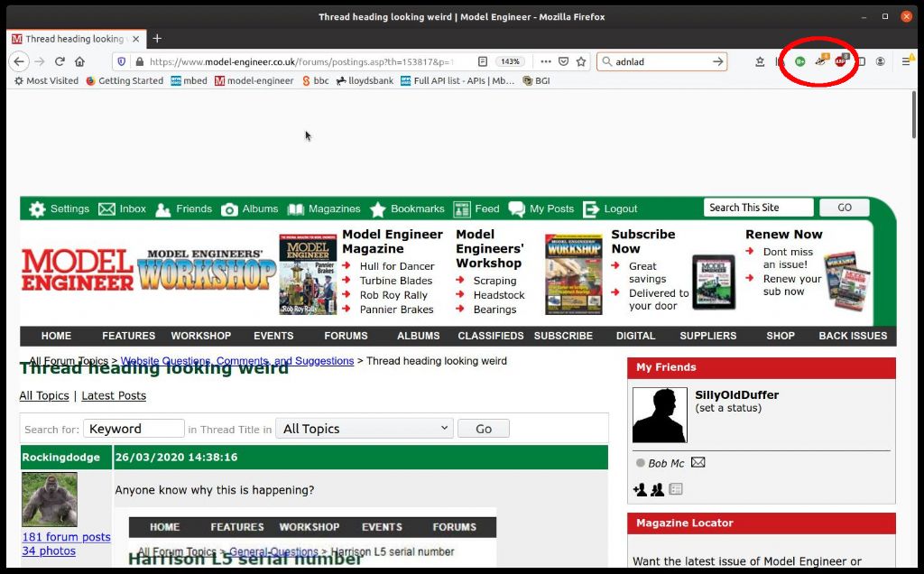Open the Inbox envelope link
Viewport: 924px width, 574px height.
pos(122,208)
